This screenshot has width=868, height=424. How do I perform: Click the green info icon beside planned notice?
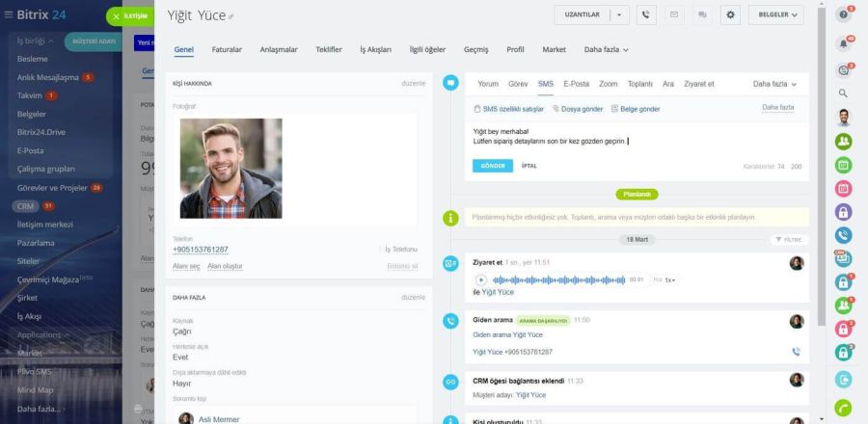tap(450, 218)
